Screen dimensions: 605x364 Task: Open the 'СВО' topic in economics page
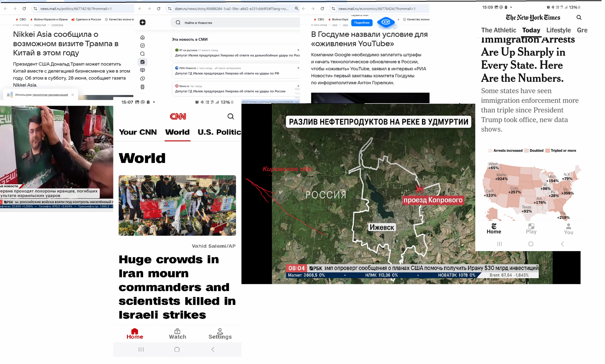(x=319, y=19)
